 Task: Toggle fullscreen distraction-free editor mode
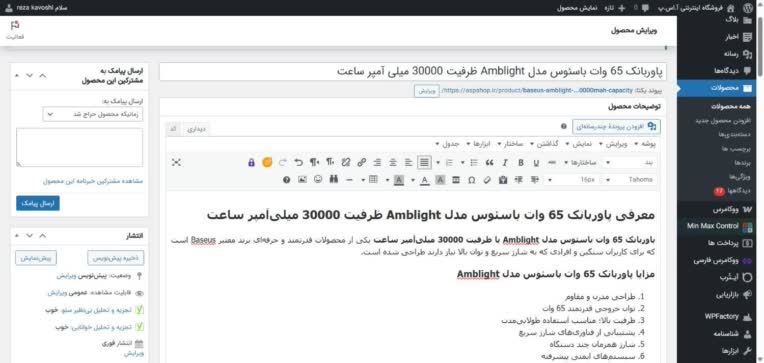(x=176, y=162)
